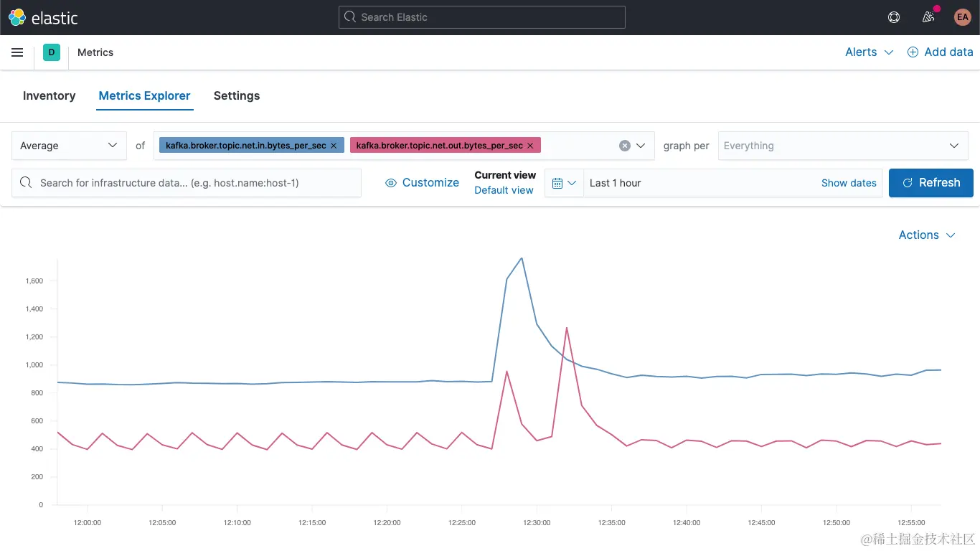Click the Customize eye icon
The height and width of the screenshot is (551, 980).
click(391, 183)
